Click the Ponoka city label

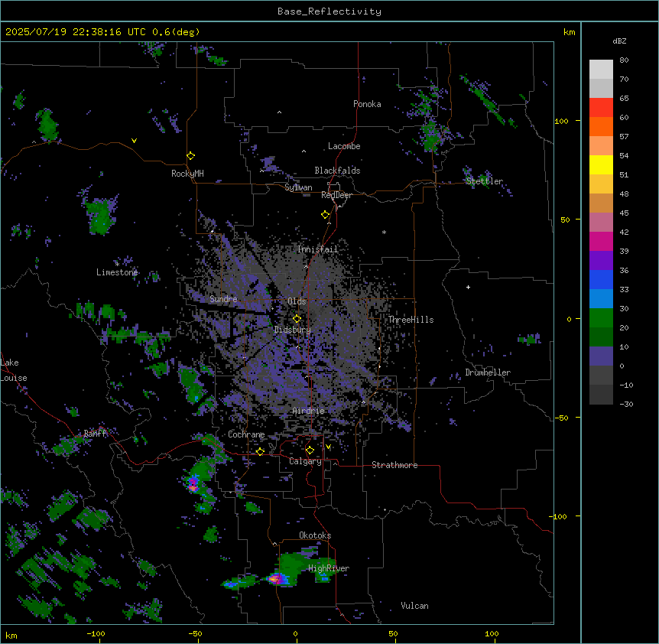367,104
